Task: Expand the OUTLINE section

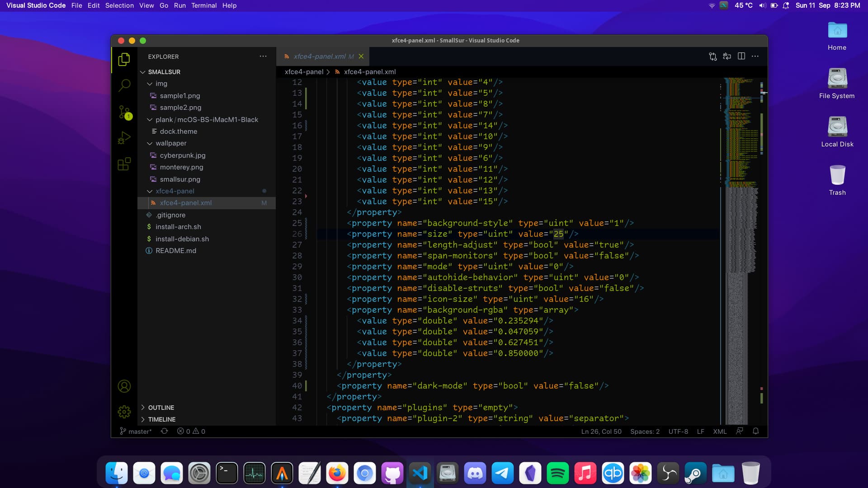Action: tap(161, 408)
